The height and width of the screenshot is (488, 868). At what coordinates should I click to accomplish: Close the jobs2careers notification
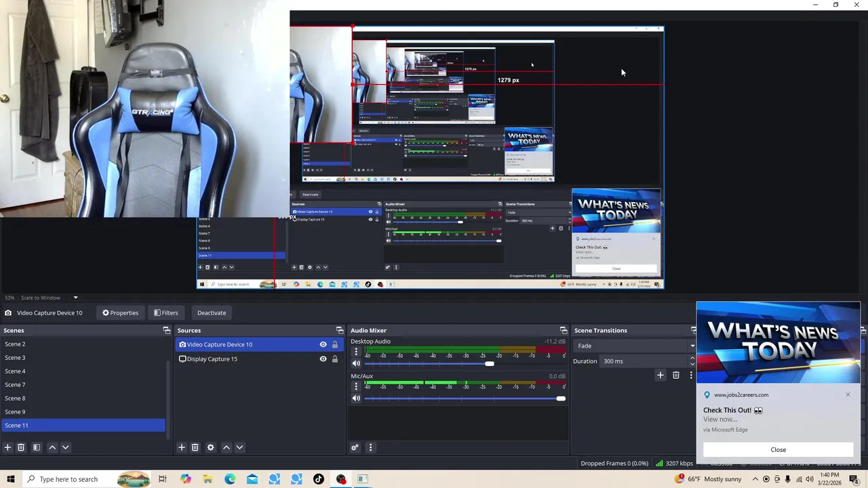[x=778, y=449]
